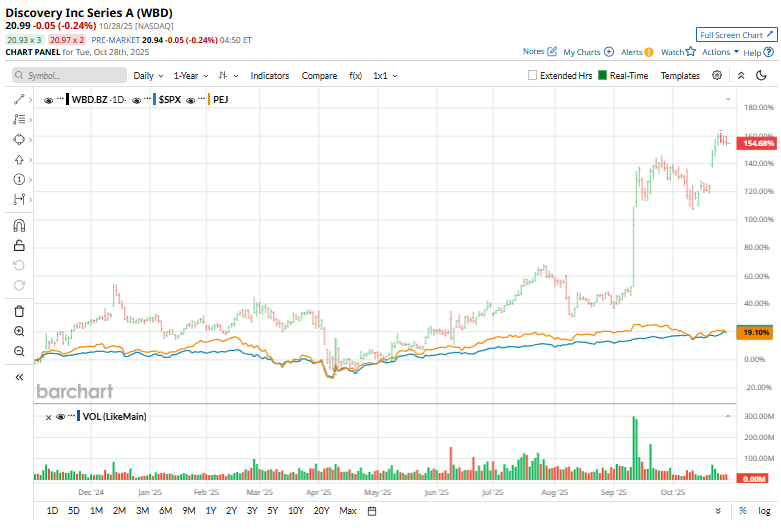This screenshot has width=781, height=532.
Task: Hide the $SPX comparison series
Action: pyautogui.click(x=136, y=100)
